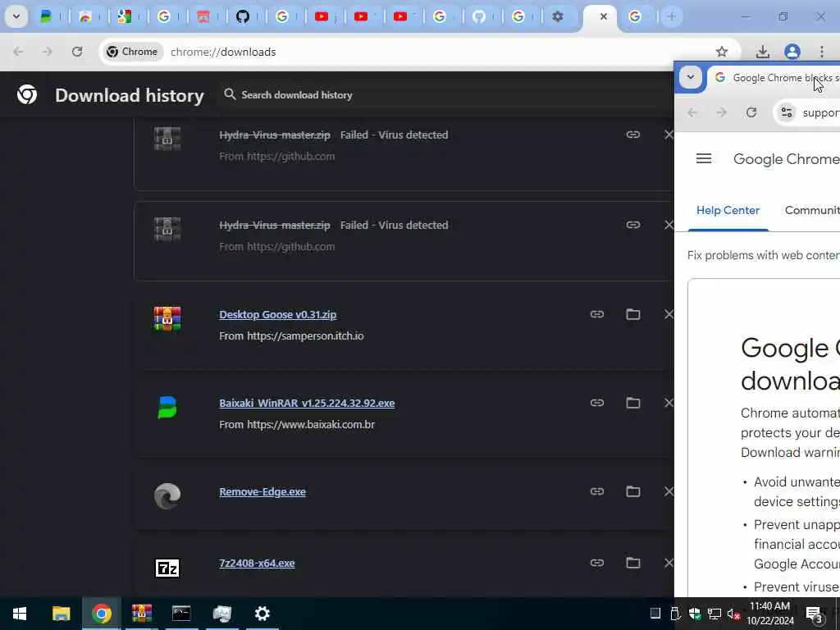Open the Downloads tray icon in the toolbar
Screen dimensions: 840x630
tap(762, 52)
